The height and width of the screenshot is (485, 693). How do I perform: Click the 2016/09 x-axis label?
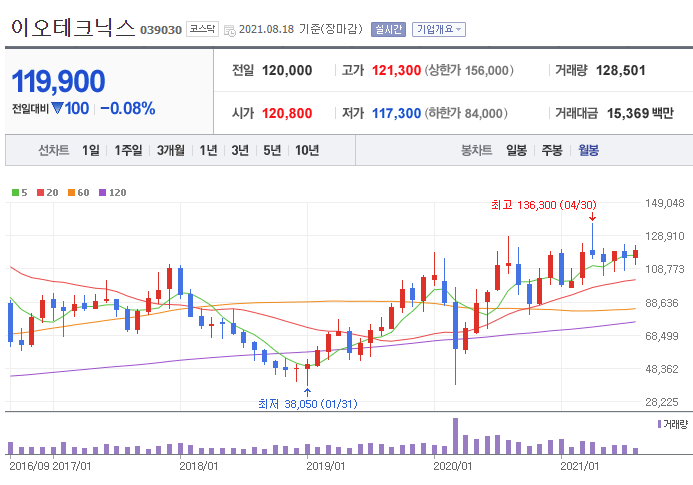[29, 466]
